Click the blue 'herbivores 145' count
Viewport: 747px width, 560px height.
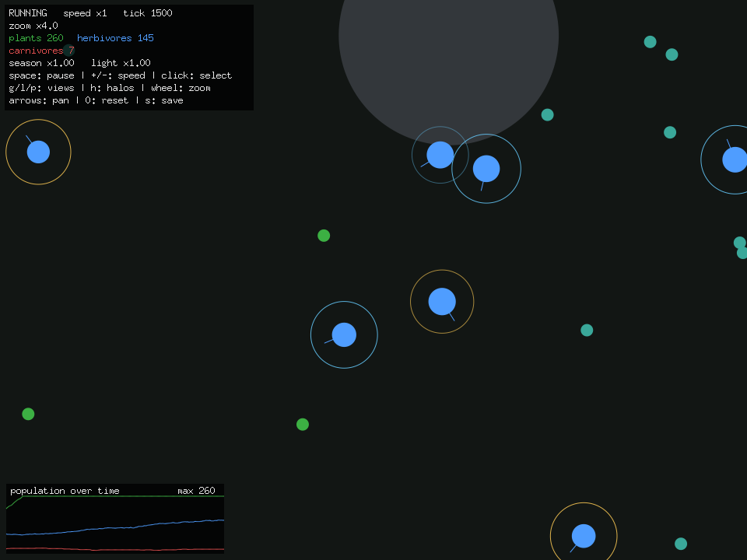pyautogui.click(x=115, y=38)
